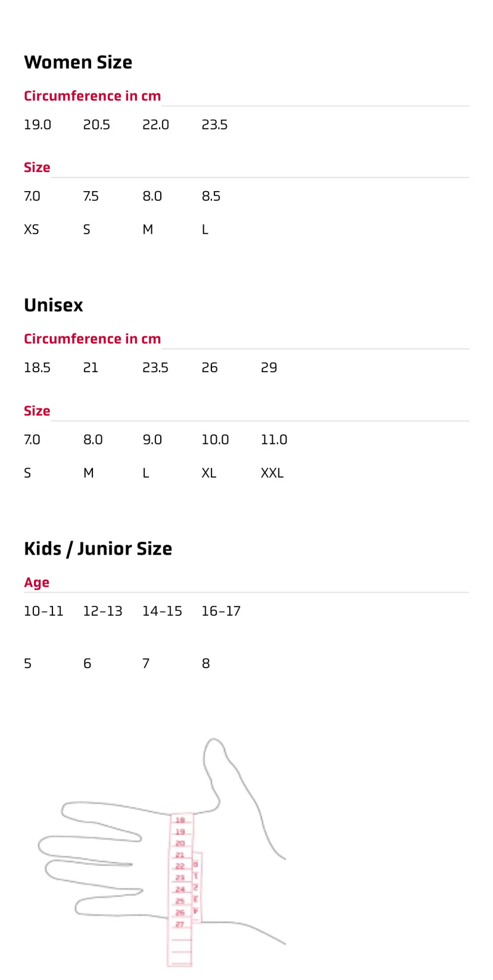Select the 18.5 unisex circumference value
This screenshot has width=493, height=980.
[37, 367]
